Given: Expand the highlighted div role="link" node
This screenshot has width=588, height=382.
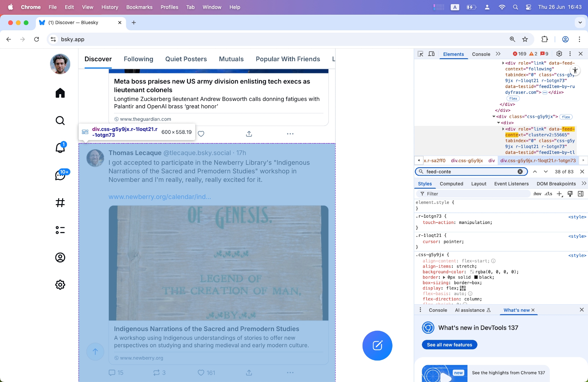Looking at the screenshot, I should pos(503,129).
